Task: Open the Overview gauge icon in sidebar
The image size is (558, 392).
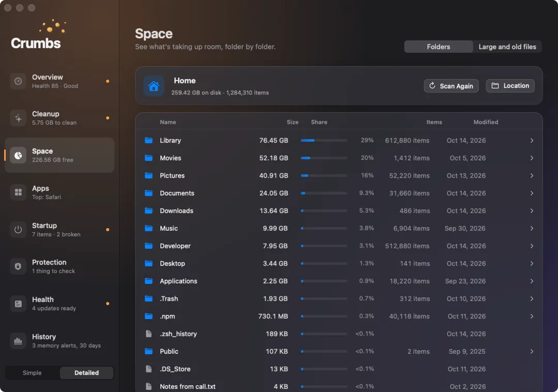Action: pyautogui.click(x=18, y=82)
